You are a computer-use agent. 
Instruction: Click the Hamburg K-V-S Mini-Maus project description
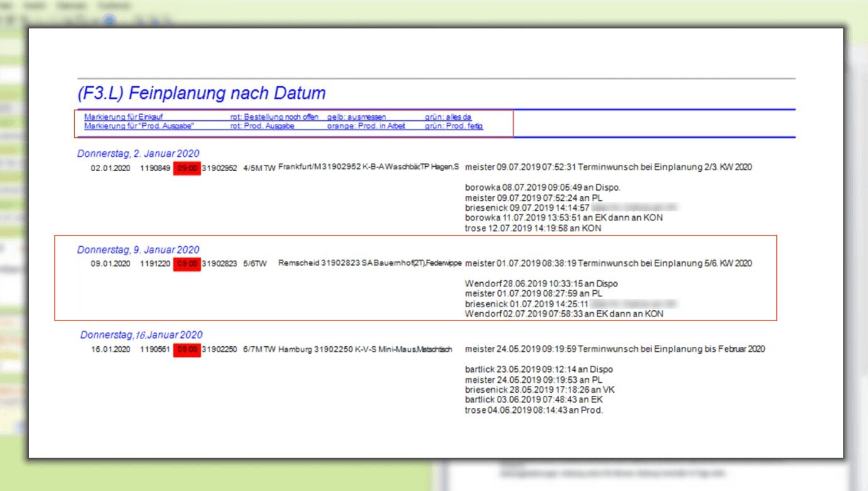coord(365,349)
